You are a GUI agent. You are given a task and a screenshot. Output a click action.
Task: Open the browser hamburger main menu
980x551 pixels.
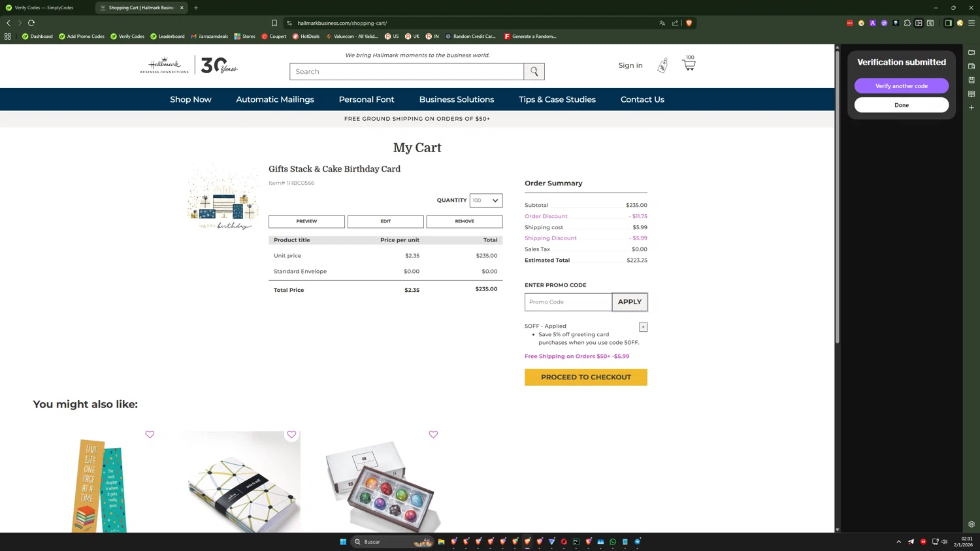(x=972, y=23)
